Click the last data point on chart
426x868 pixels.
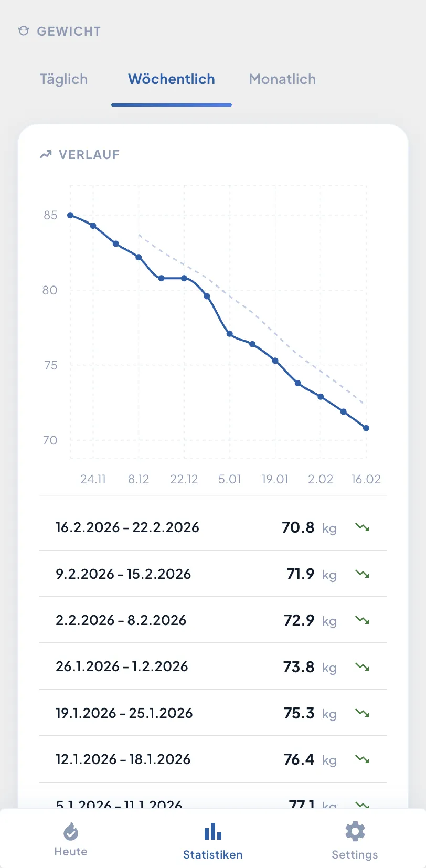(x=366, y=428)
